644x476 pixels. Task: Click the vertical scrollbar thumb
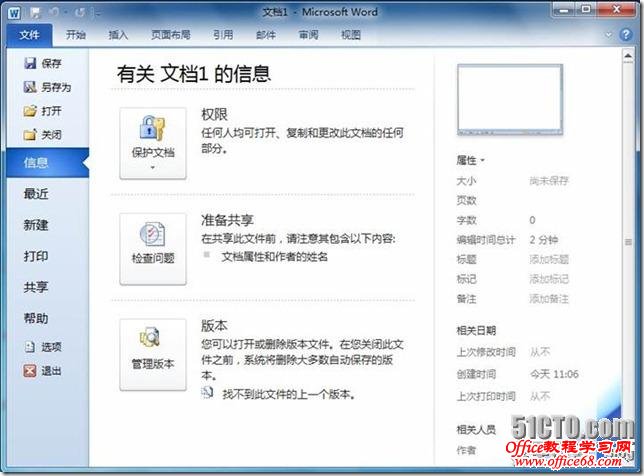point(628,242)
